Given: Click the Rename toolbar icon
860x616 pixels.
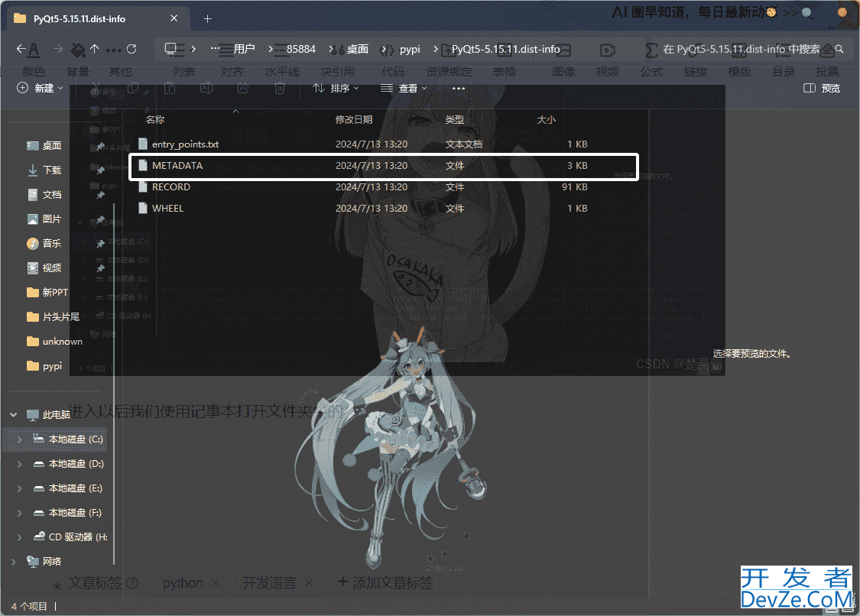Looking at the screenshot, I should click(206, 88).
